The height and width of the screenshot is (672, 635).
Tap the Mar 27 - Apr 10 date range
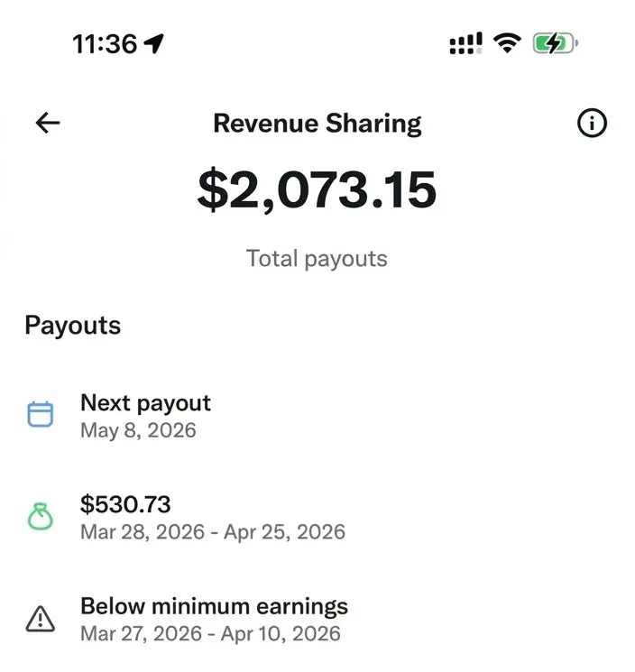[210, 633]
